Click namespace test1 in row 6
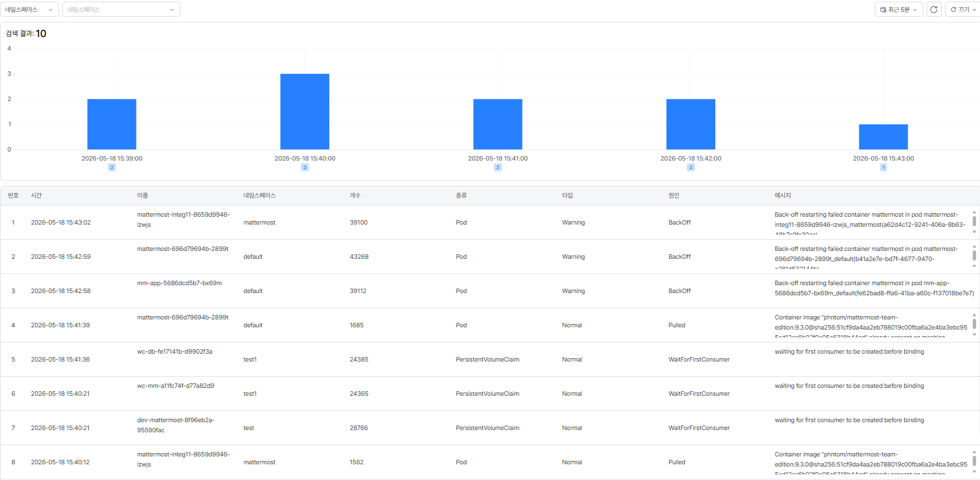 [250, 394]
